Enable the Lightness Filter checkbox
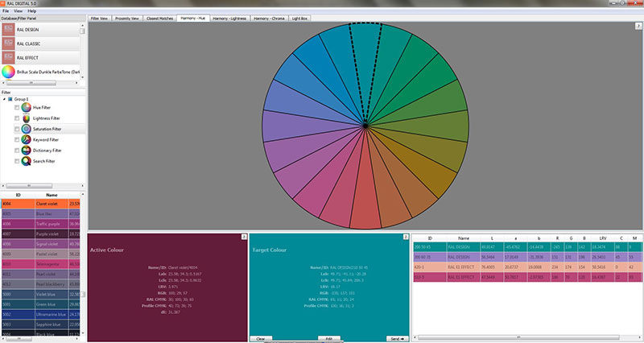 coord(17,118)
